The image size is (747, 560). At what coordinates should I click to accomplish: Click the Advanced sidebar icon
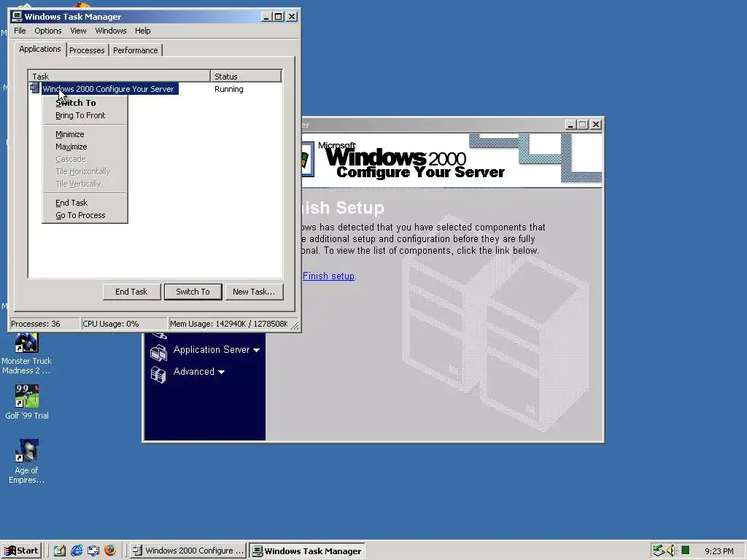[158, 374]
